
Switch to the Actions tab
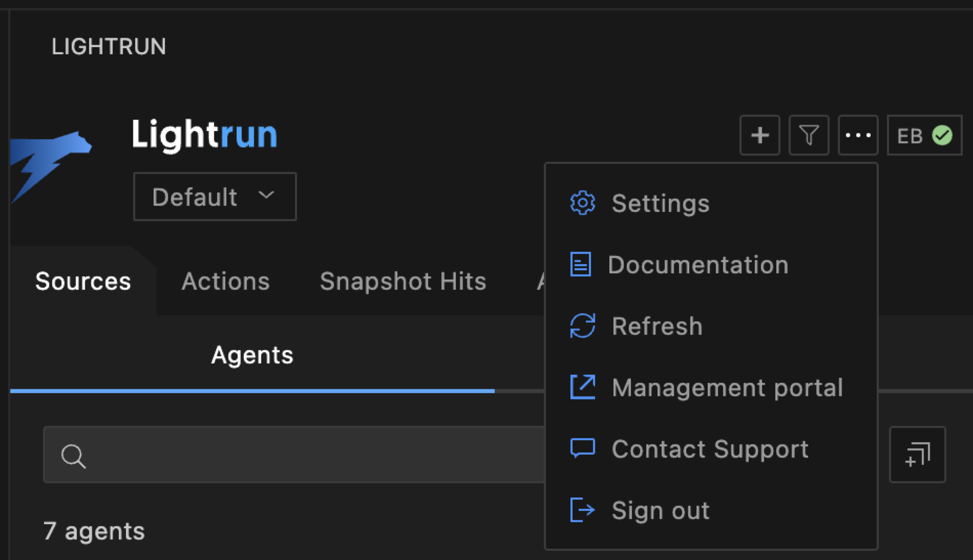point(225,281)
